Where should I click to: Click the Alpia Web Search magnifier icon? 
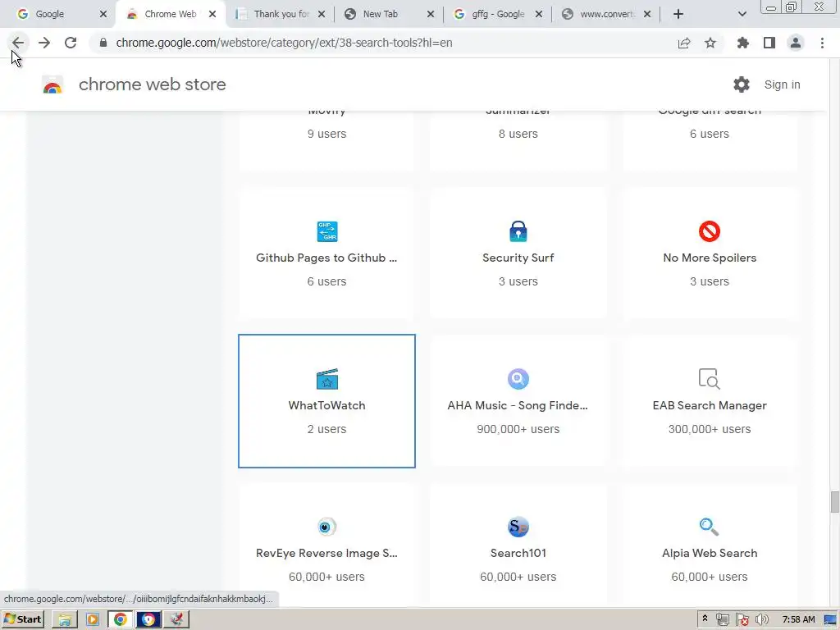click(x=710, y=527)
